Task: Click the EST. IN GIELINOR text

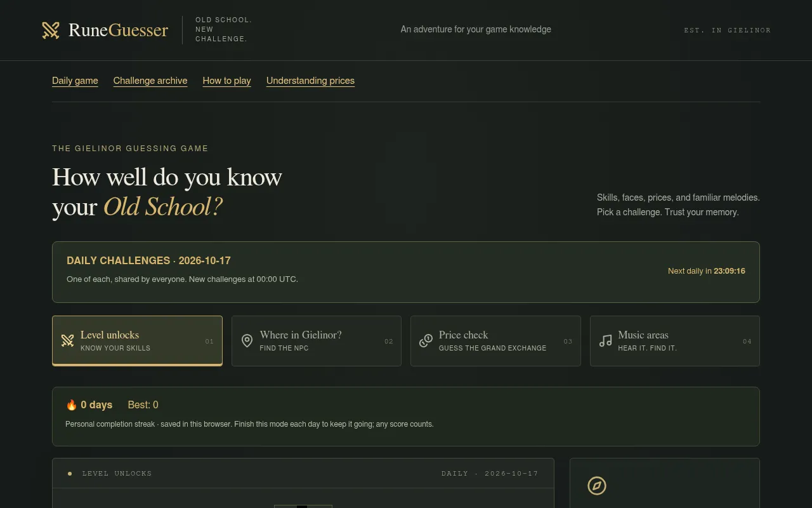Action: [x=728, y=30]
